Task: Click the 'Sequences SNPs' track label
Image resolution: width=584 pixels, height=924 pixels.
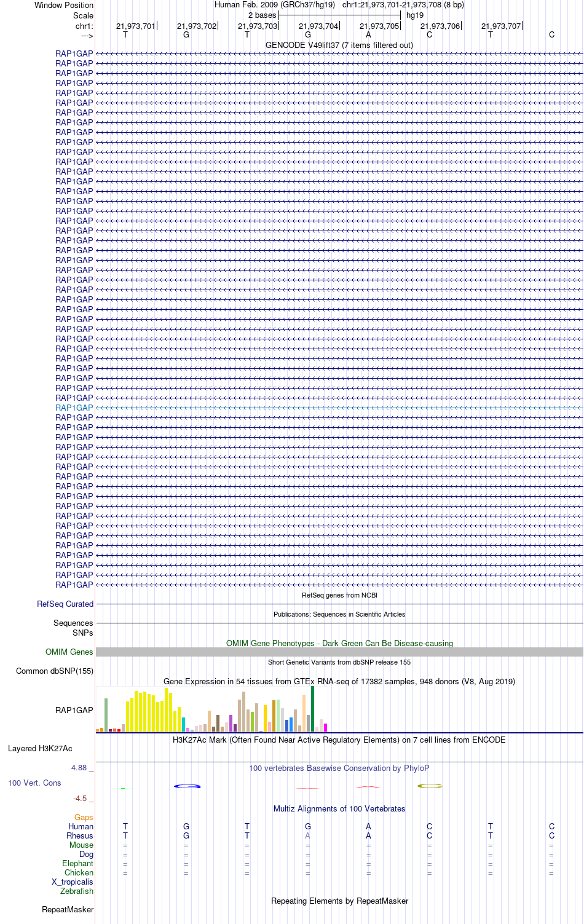Action: tap(74, 628)
